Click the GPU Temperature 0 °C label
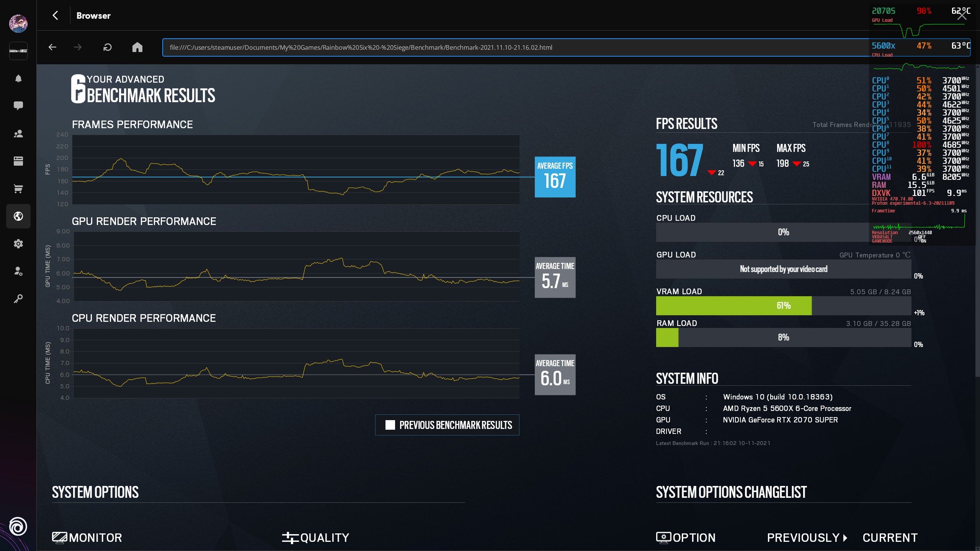980x551 pixels. click(x=875, y=255)
